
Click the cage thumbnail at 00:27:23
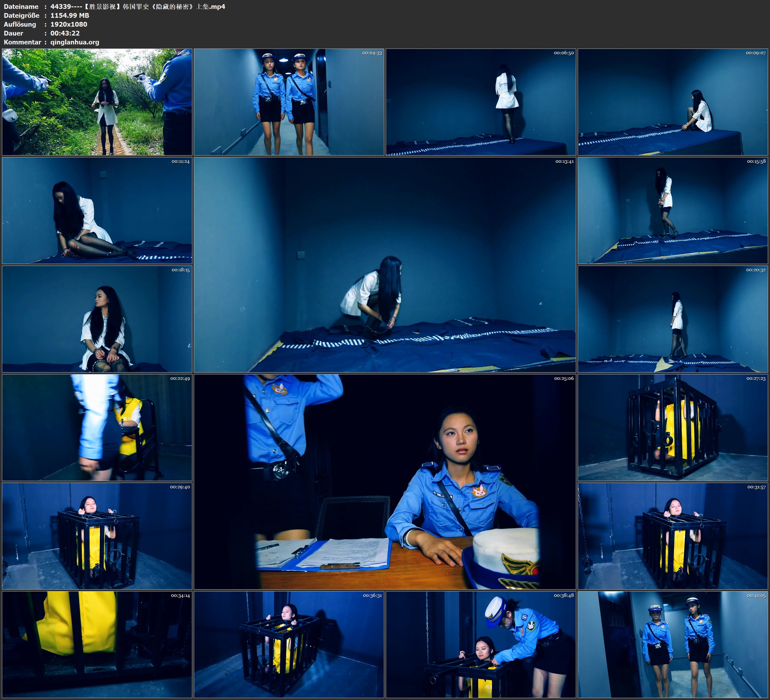coord(673,427)
